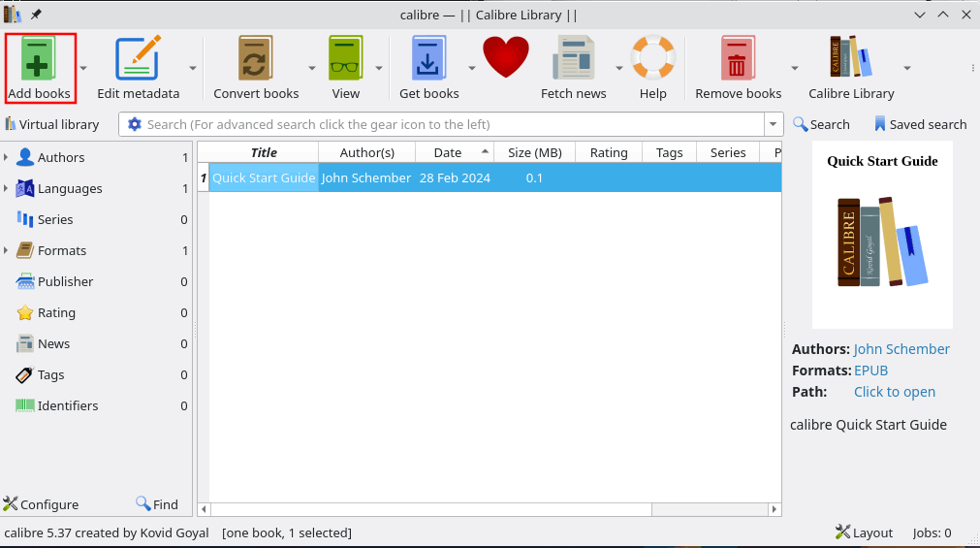980x548 pixels.
Task: Sort the list by the Title column header
Action: 264,152
